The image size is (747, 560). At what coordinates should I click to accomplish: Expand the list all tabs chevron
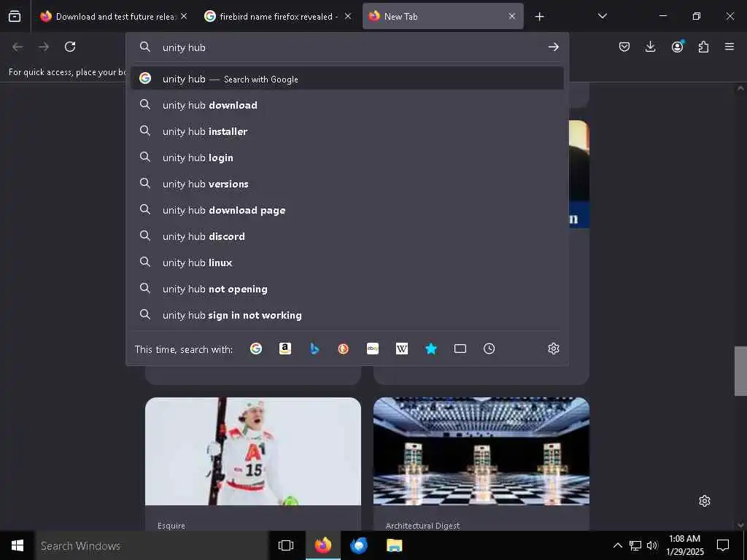(x=602, y=16)
